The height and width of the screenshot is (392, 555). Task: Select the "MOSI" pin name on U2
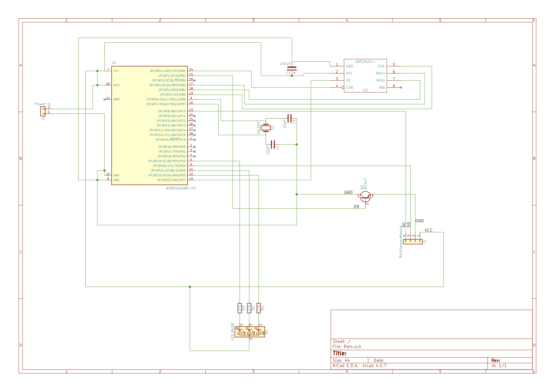point(381,73)
